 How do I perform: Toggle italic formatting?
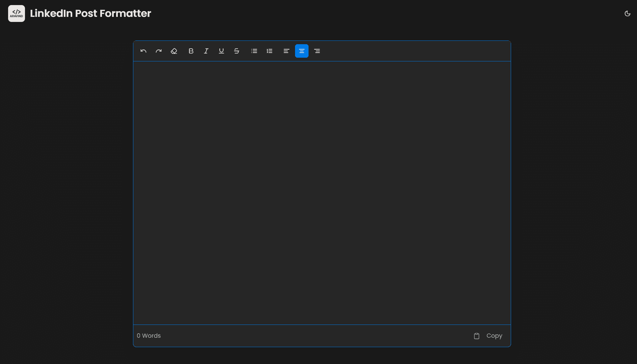[206, 51]
